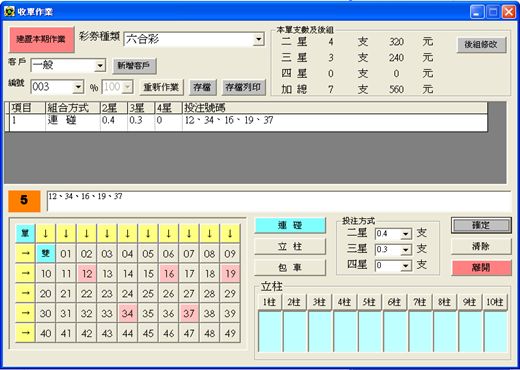Click the right arrow beside number 30
Viewport: 520px width, 370px height.
click(x=25, y=313)
